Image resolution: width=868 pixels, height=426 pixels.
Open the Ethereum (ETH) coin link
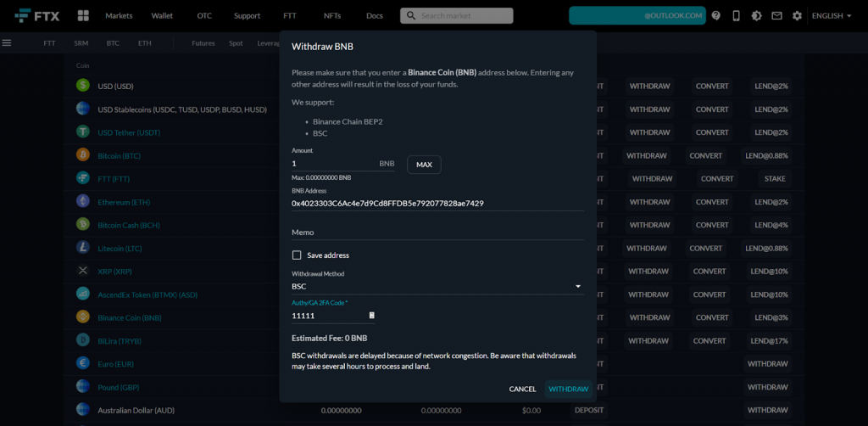[125, 202]
